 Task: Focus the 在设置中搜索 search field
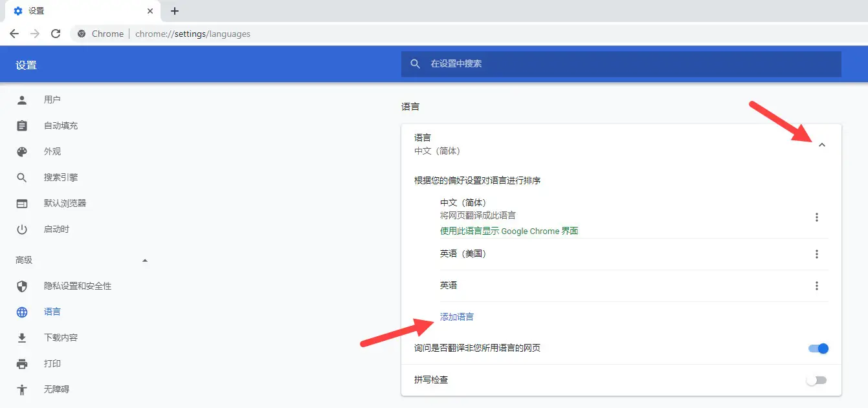pos(621,64)
